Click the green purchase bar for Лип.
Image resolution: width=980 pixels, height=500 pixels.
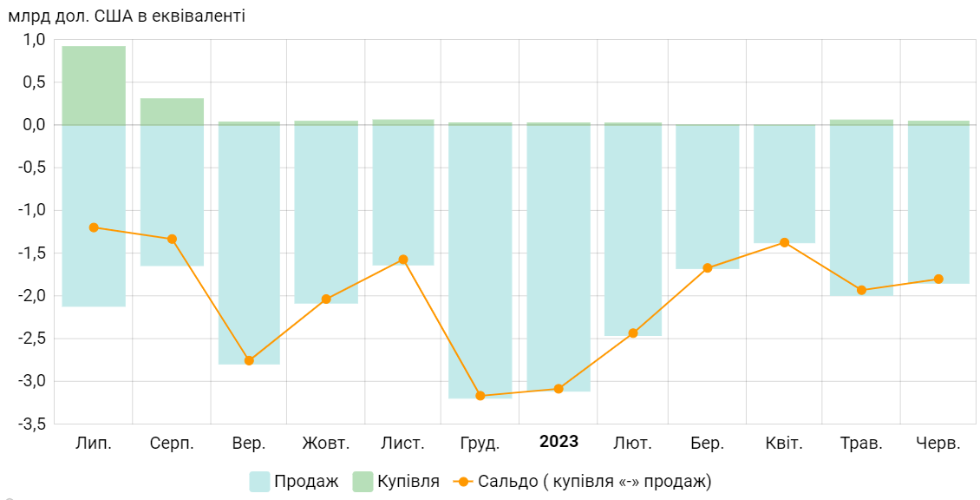coord(94,85)
